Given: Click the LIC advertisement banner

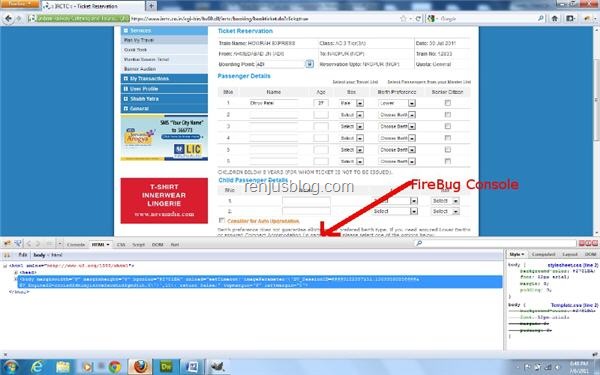Looking at the screenshot, I should click(x=164, y=138).
